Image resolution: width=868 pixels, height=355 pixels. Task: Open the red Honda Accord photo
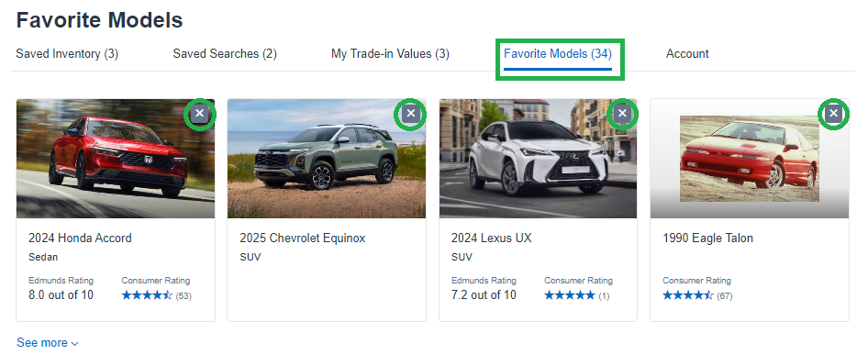coord(116,159)
